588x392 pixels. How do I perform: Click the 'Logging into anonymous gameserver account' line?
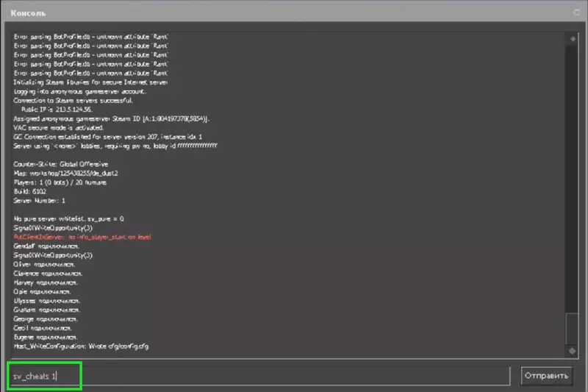click(x=80, y=91)
